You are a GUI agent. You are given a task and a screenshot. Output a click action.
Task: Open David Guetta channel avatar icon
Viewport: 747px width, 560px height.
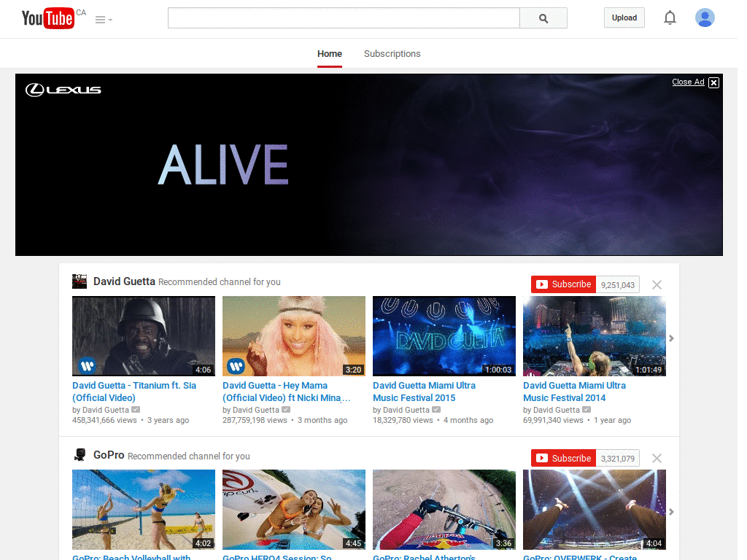click(80, 281)
